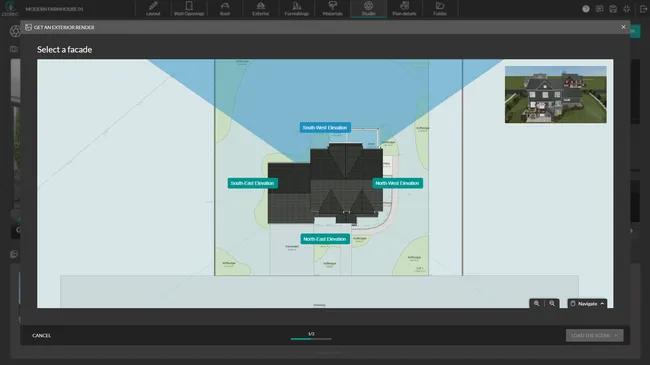Click the Select a facade heading
This screenshot has width=650, height=365.
[65, 49]
